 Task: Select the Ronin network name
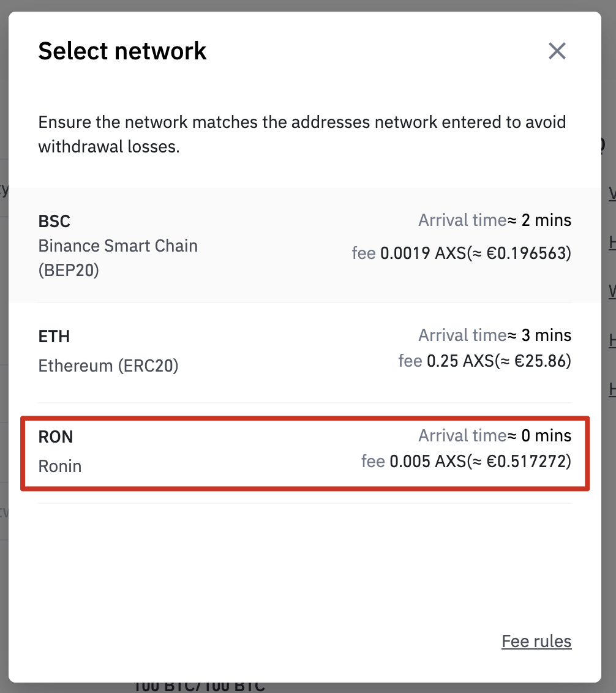[60, 466]
